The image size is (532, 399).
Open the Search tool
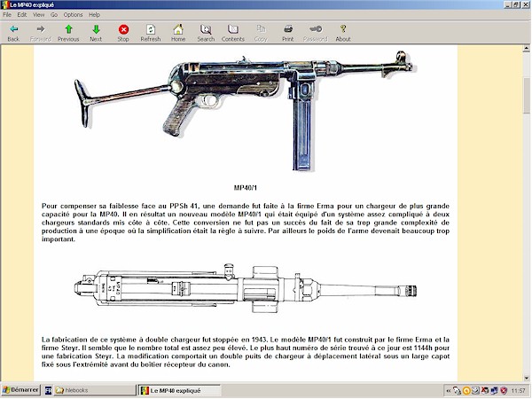pos(206,34)
